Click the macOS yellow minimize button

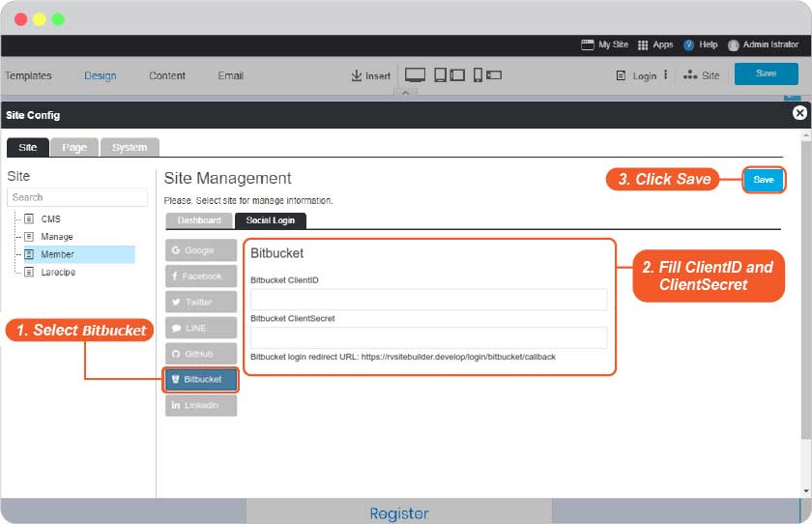40,19
